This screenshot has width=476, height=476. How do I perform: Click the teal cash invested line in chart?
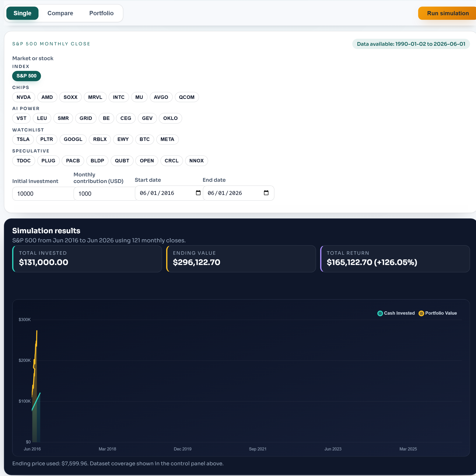click(x=36, y=402)
